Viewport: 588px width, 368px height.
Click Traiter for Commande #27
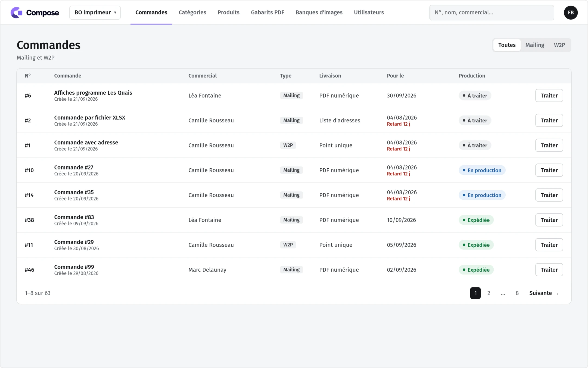click(x=549, y=170)
